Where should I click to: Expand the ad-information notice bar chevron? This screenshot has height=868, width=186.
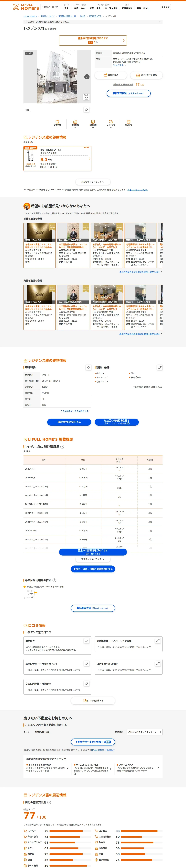[x=160, y=22]
